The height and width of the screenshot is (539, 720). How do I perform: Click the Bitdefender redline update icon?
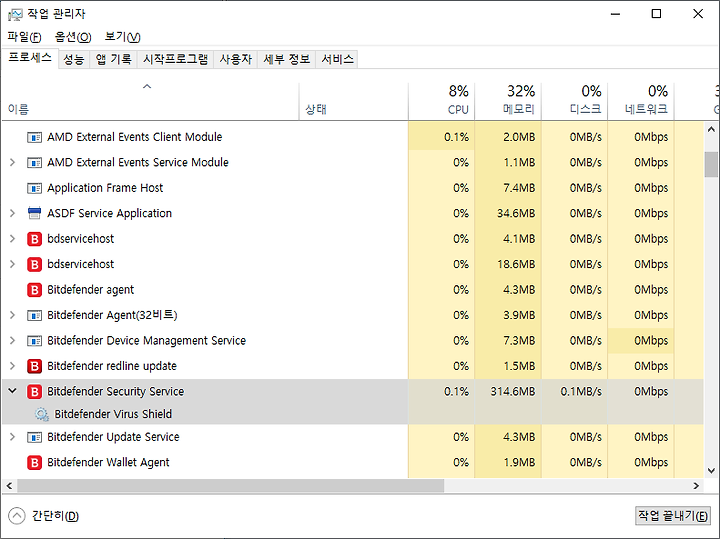[34, 366]
